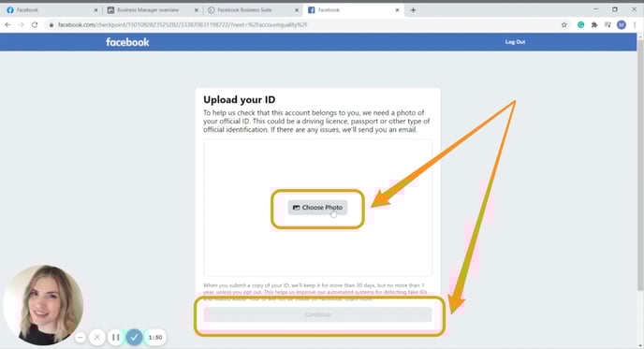Close the first Facebook tab

tap(95, 10)
